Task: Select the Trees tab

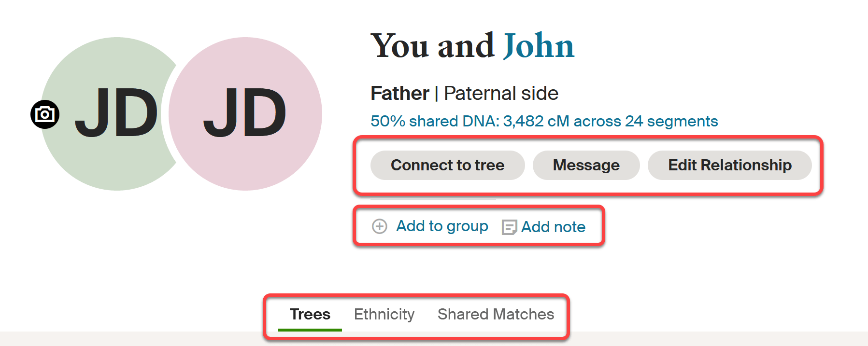Action: (310, 314)
